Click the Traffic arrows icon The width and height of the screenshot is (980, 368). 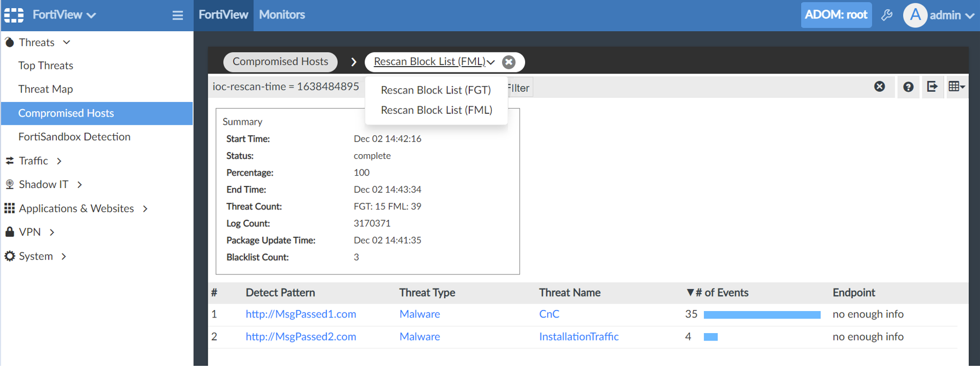[x=10, y=161]
